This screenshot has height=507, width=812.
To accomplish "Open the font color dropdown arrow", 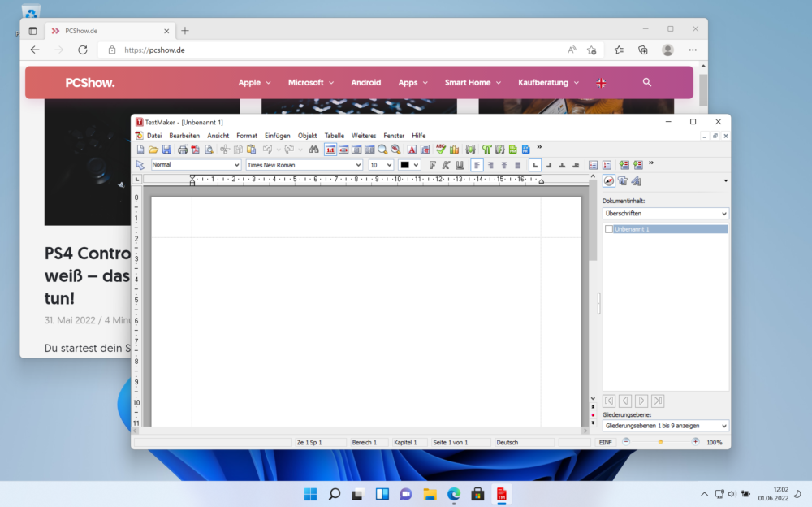I will click(416, 166).
